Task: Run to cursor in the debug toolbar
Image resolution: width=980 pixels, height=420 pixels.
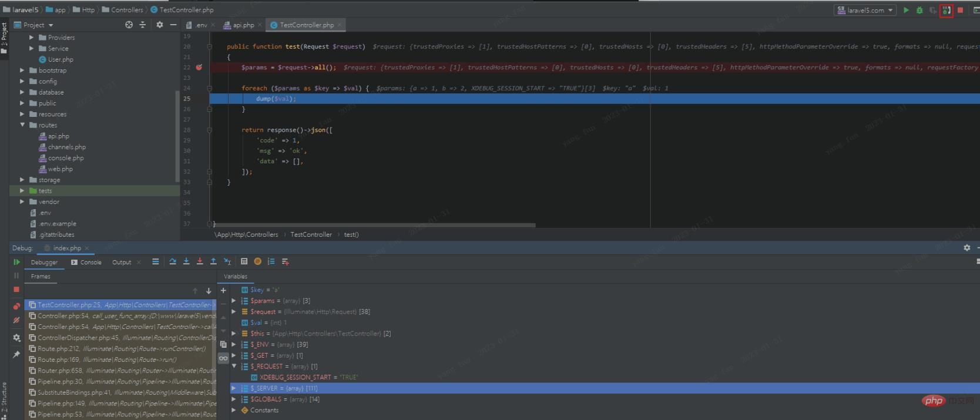Action: (x=227, y=261)
